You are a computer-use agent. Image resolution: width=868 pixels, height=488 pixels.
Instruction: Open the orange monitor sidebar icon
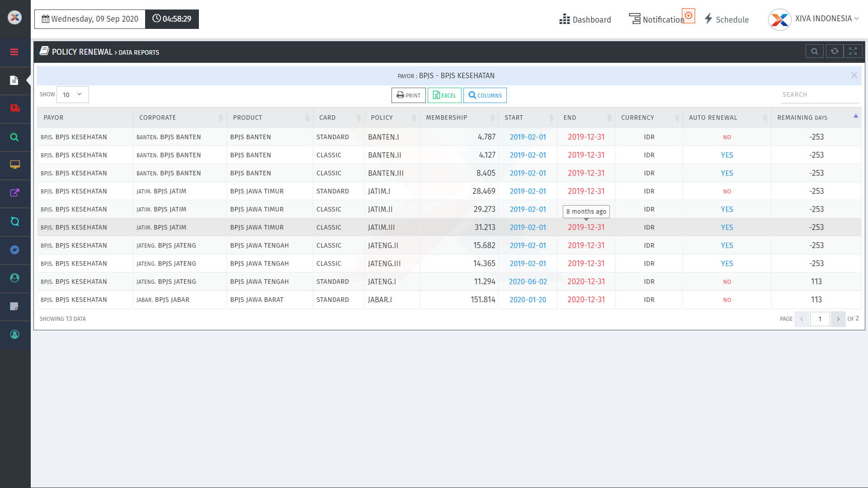pos(15,165)
